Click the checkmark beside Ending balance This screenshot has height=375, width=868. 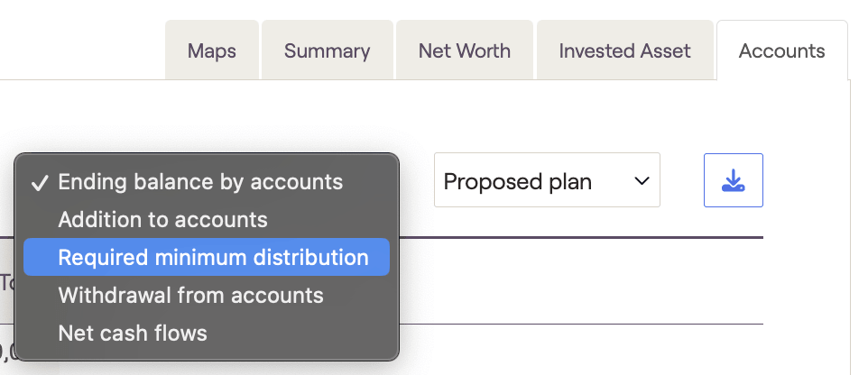point(39,183)
